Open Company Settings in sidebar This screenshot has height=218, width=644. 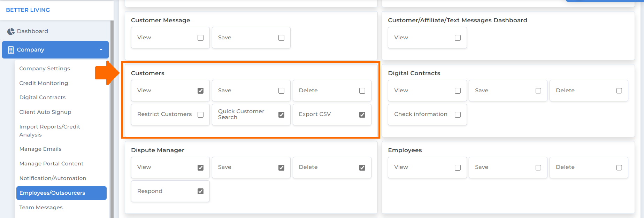tap(45, 69)
